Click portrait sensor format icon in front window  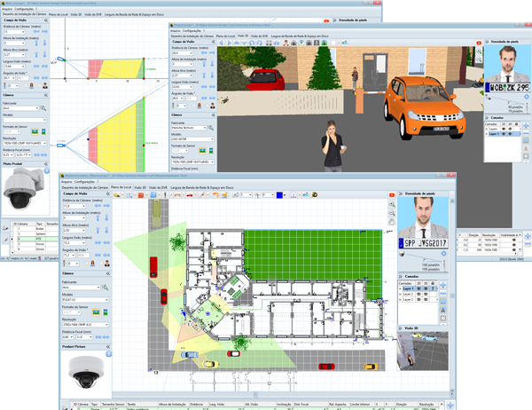click(106, 312)
